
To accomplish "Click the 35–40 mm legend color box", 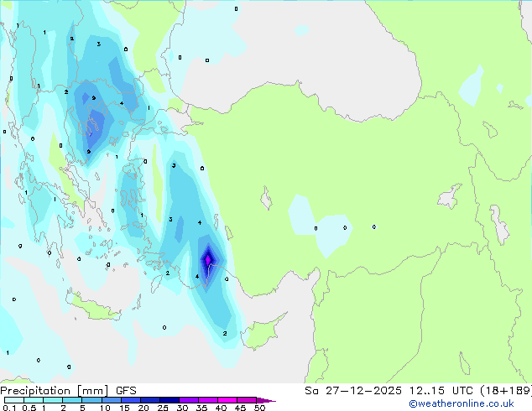I will pyautogui.click(x=207, y=400).
